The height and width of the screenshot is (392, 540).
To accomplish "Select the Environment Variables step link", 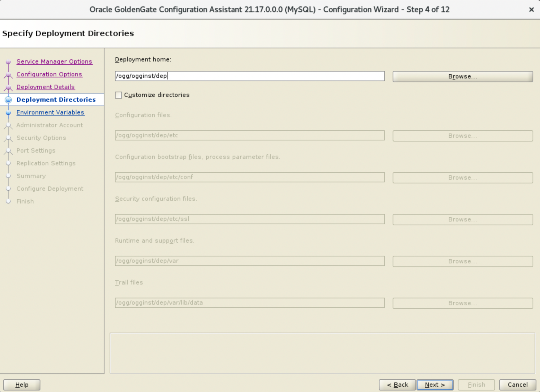I will [50, 112].
